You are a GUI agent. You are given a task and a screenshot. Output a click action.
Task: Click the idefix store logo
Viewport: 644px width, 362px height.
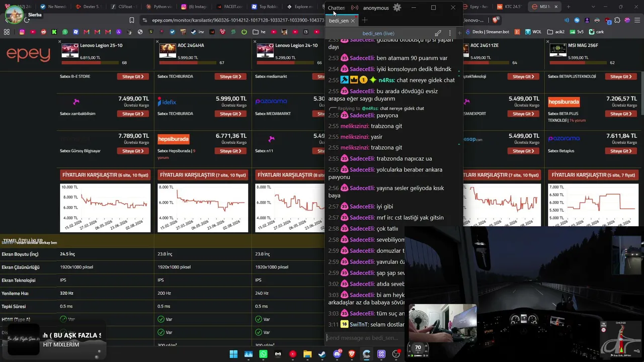167,102
